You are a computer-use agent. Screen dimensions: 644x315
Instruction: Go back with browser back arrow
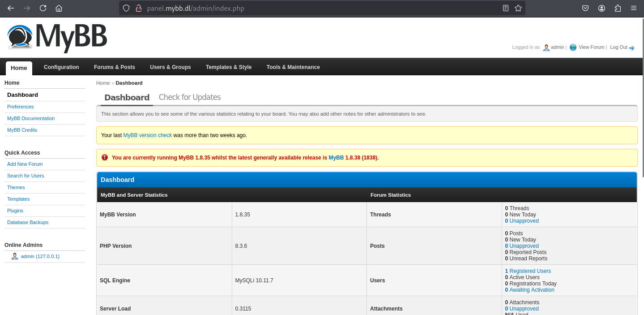pyautogui.click(x=11, y=8)
